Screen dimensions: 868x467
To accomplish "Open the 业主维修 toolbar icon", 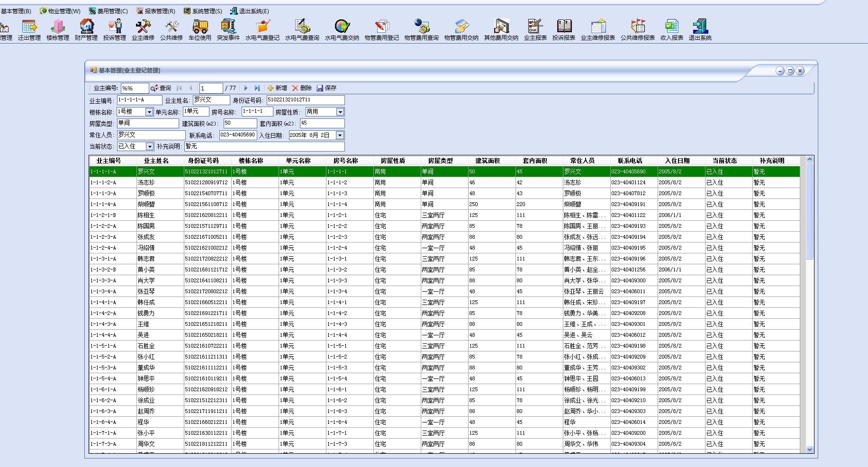I will click(x=143, y=30).
